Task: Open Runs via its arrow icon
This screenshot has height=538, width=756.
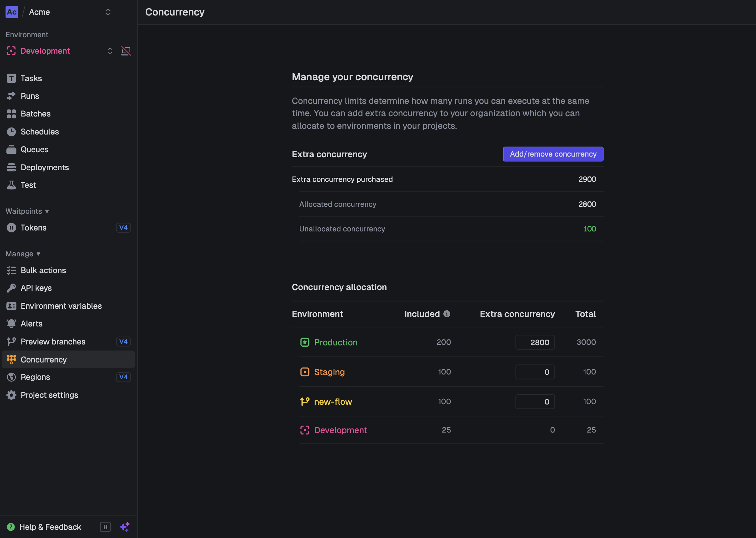Action: coord(11,96)
